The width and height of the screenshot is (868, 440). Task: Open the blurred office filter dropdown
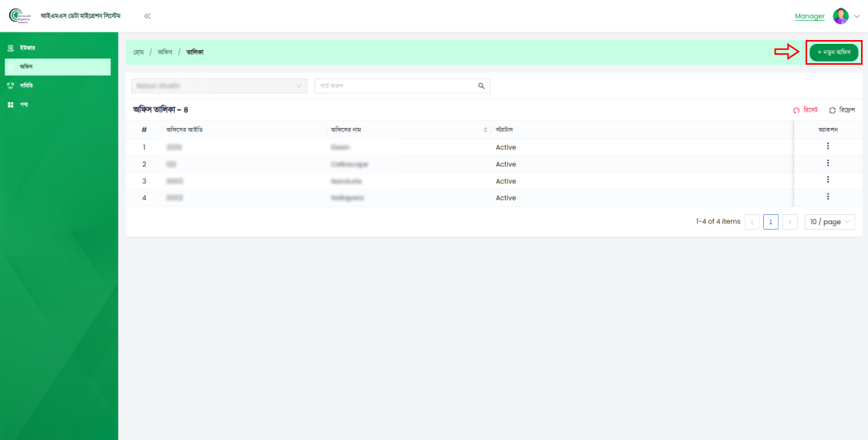click(x=219, y=86)
